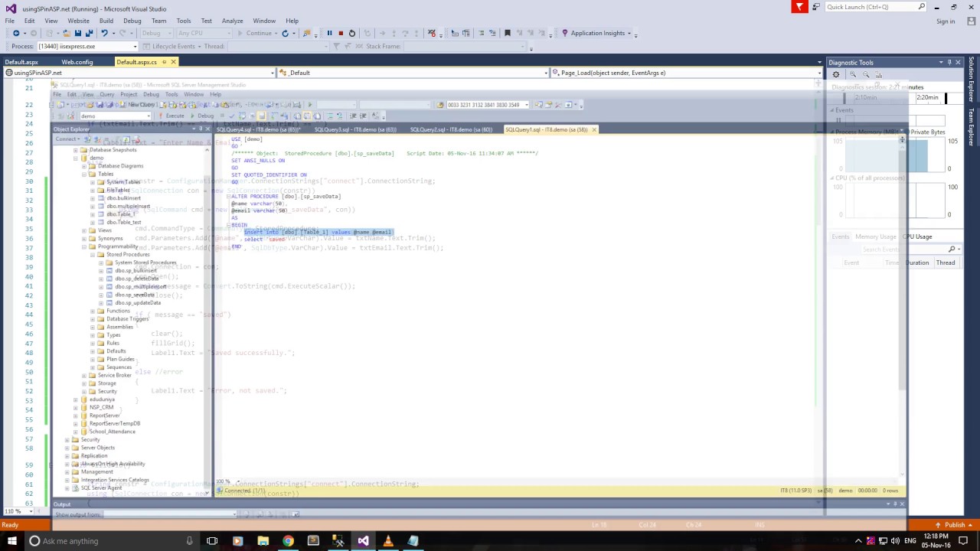Viewport: 980px width, 551px height.
Task: Open Application Insights toolbar menu
Action: [596, 33]
